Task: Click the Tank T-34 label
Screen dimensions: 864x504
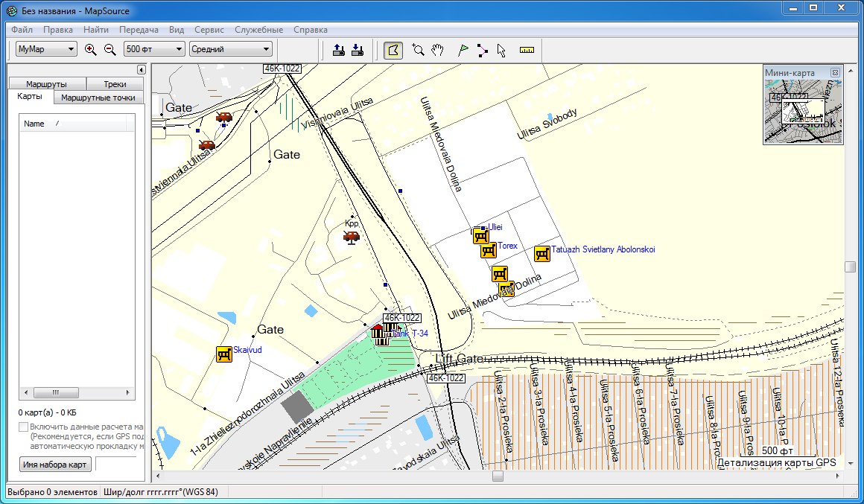Action: (410, 334)
